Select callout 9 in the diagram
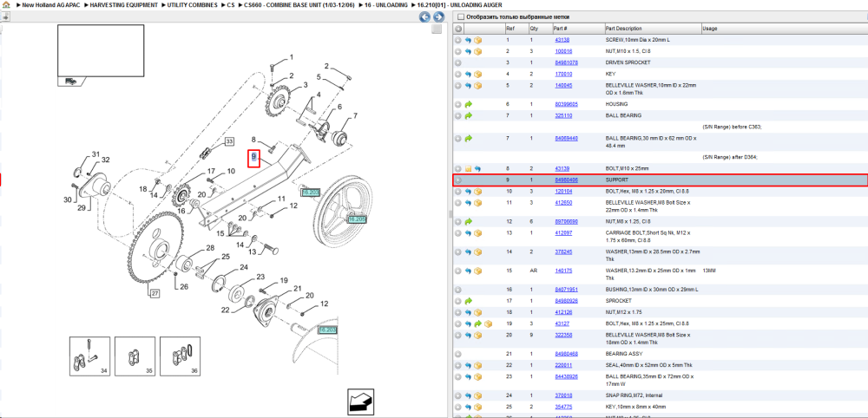This screenshot has height=418, width=868. coord(253,158)
